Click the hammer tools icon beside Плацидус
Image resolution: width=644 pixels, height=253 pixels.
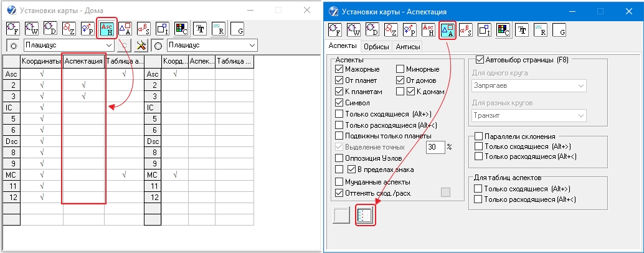(x=141, y=45)
